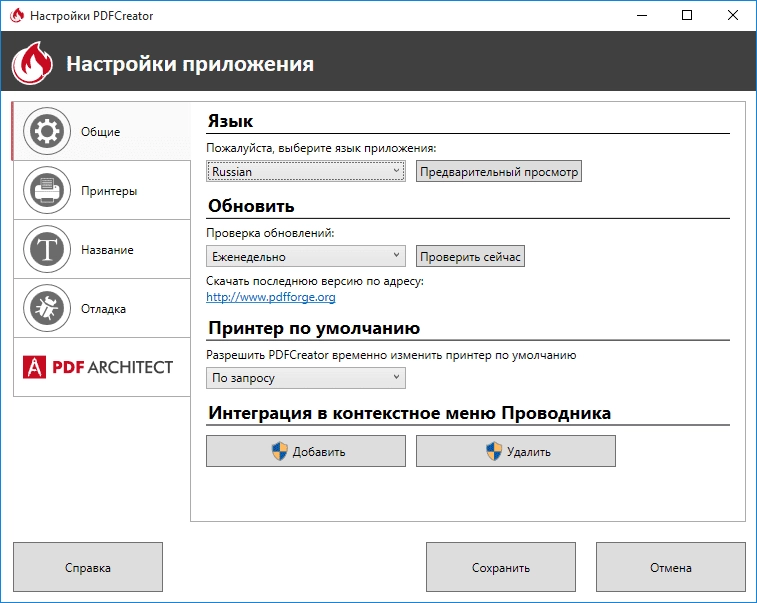The width and height of the screenshot is (757, 603).
Task: Click Отмена to cancel changes
Action: [671, 567]
